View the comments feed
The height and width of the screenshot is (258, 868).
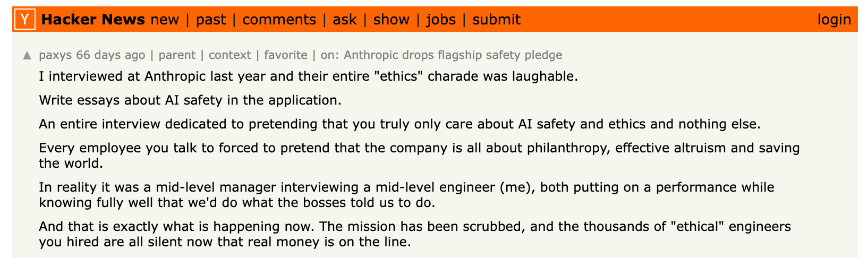[279, 20]
